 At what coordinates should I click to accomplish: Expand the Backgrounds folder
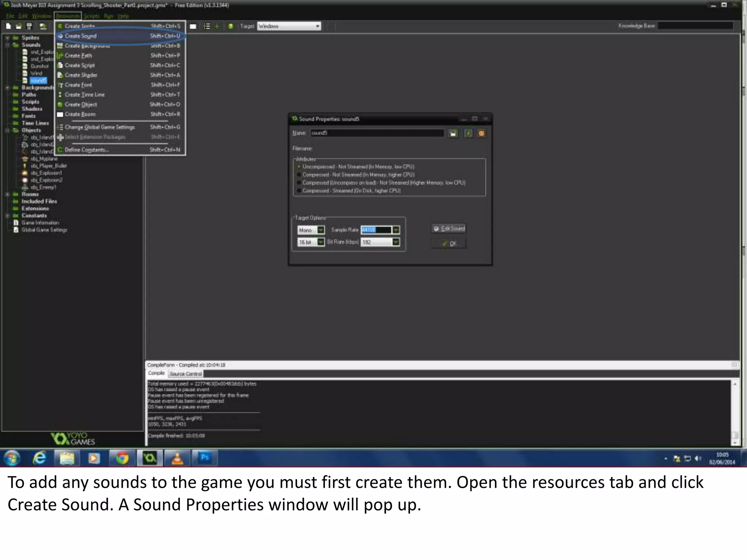pos(7,87)
